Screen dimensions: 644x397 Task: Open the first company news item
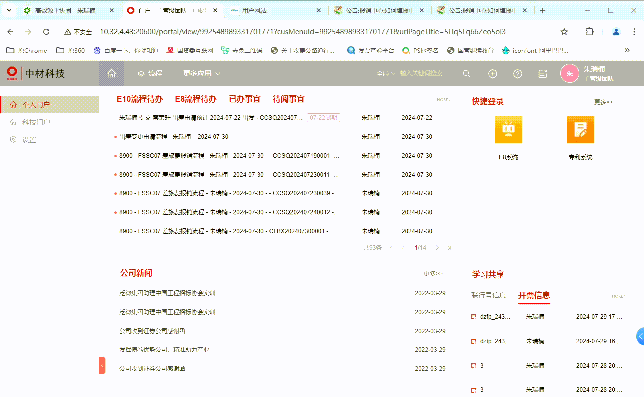click(x=167, y=293)
